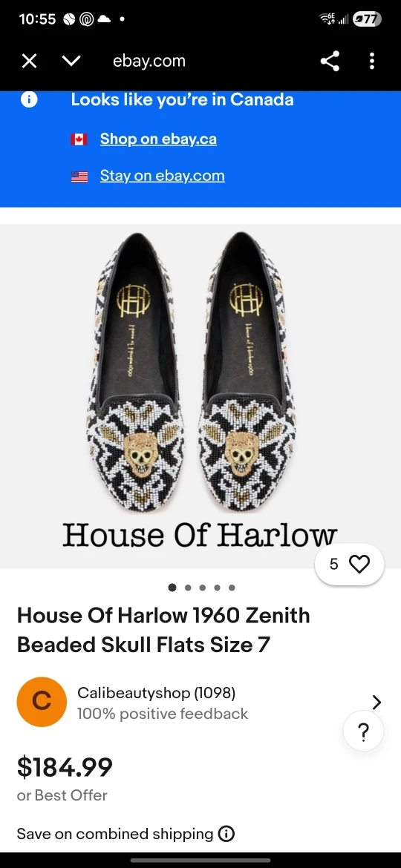
Task: Tap the question mark help button
Action: pyautogui.click(x=363, y=731)
